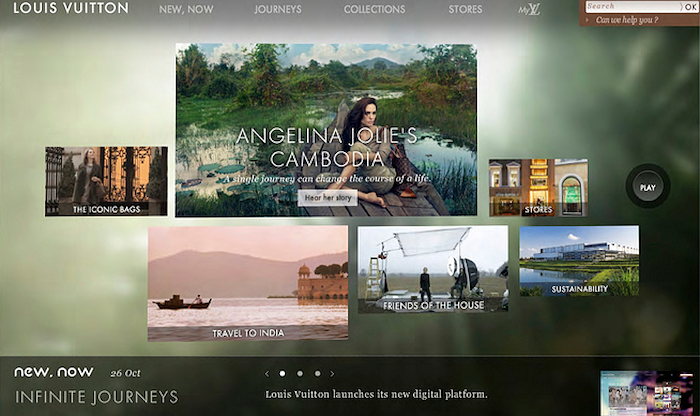Open the MyLV monogram icon
This screenshot has height=416, width=700.
pyautogui.click(x=529, y=9)
